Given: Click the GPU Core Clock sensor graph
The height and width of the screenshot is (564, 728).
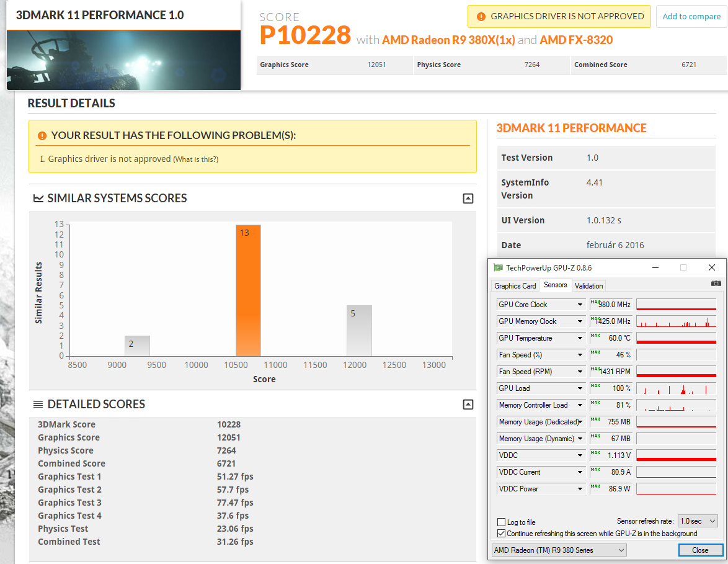Looking at the screenshot, I should (676, 305).
